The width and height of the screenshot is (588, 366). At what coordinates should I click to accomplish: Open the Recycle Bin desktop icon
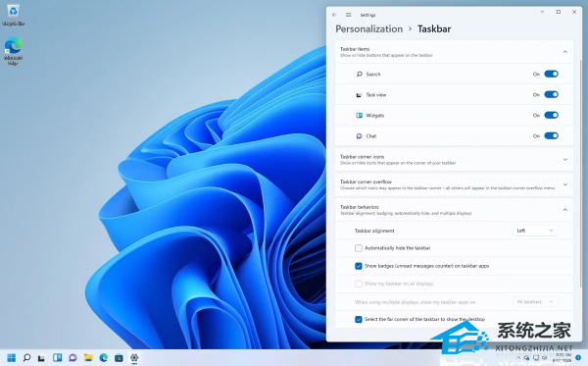click(13, 15)
